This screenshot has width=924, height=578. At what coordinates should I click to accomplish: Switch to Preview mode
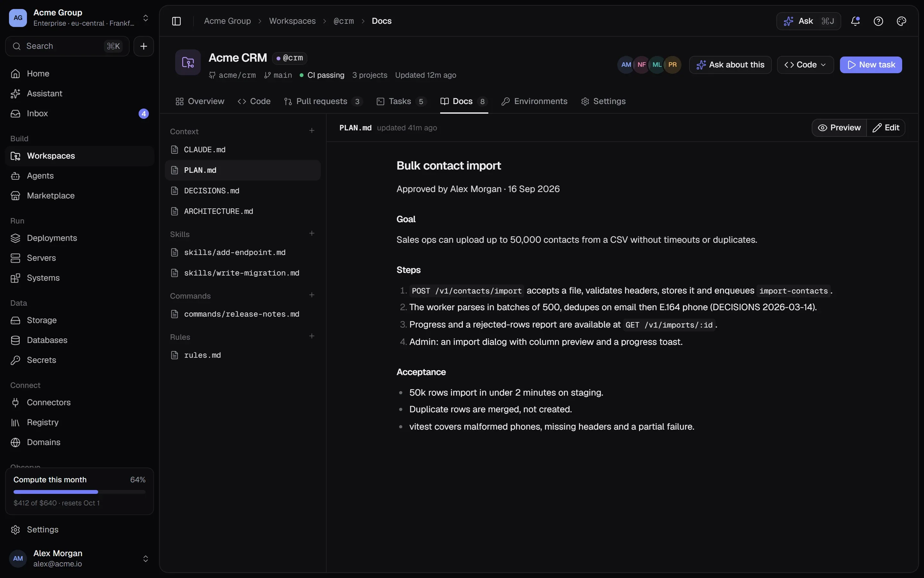[x=839, y=128]
